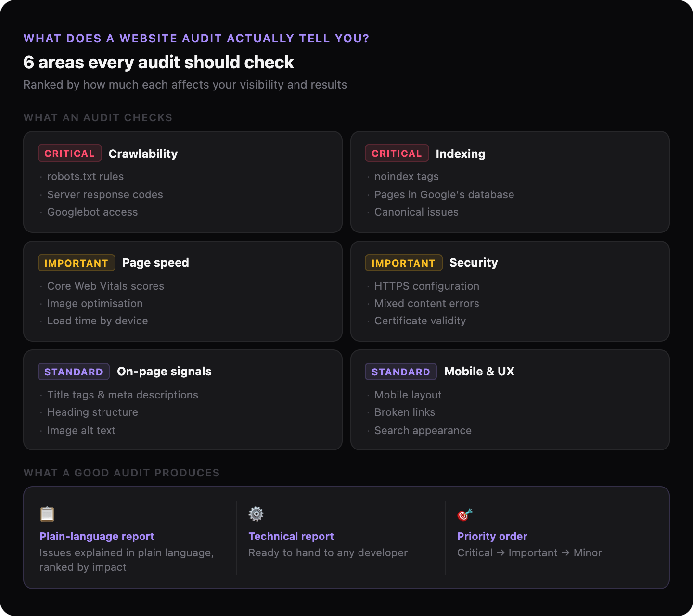Click the CRITICAL badge next to Crawlability
The width and height of the screenshot is (693, 616).
point(70,153)
